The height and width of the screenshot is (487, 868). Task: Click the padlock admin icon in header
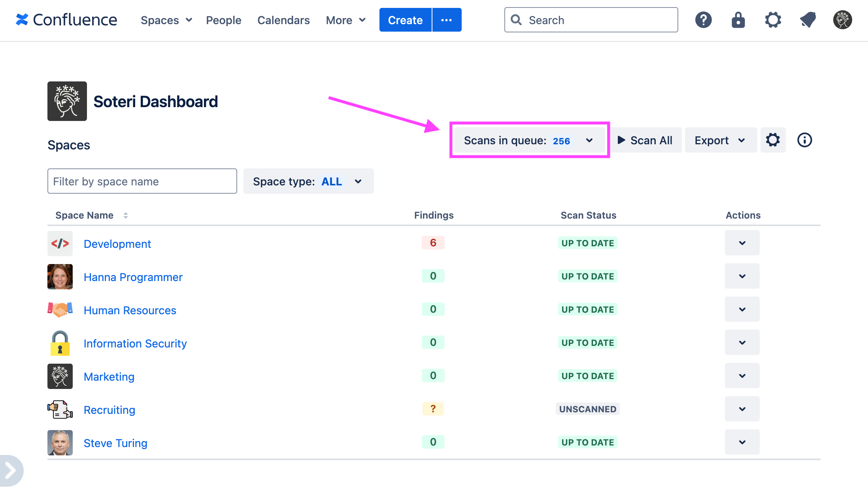click(738, 20)
